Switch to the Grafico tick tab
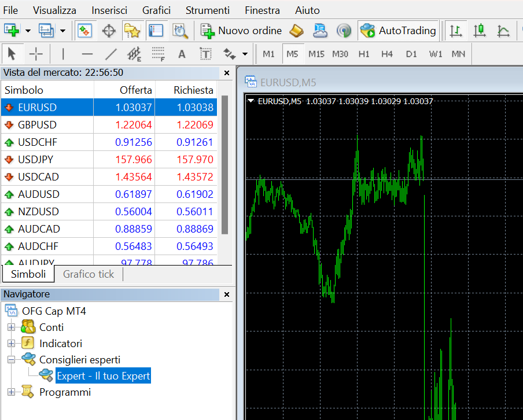Screen dimensions: 523x420 coord(89,274)
